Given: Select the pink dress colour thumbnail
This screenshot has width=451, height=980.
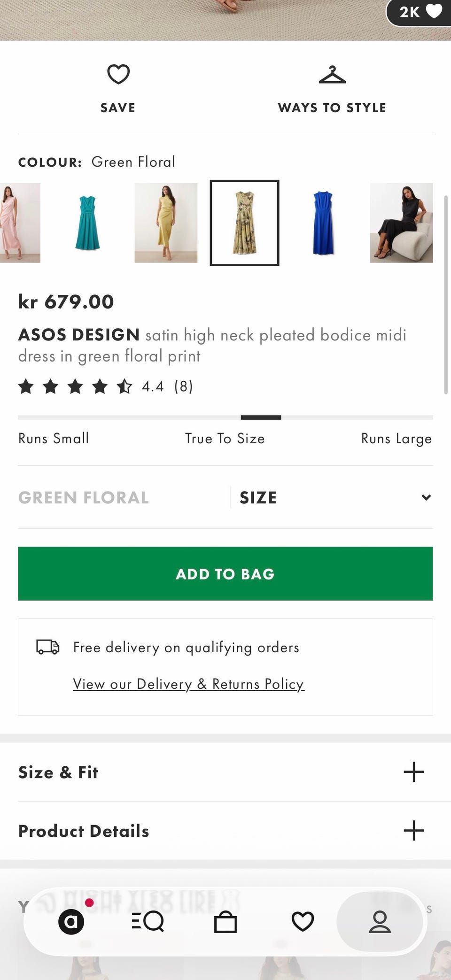Looking at the screenshot, I should (x=20, y=223).
